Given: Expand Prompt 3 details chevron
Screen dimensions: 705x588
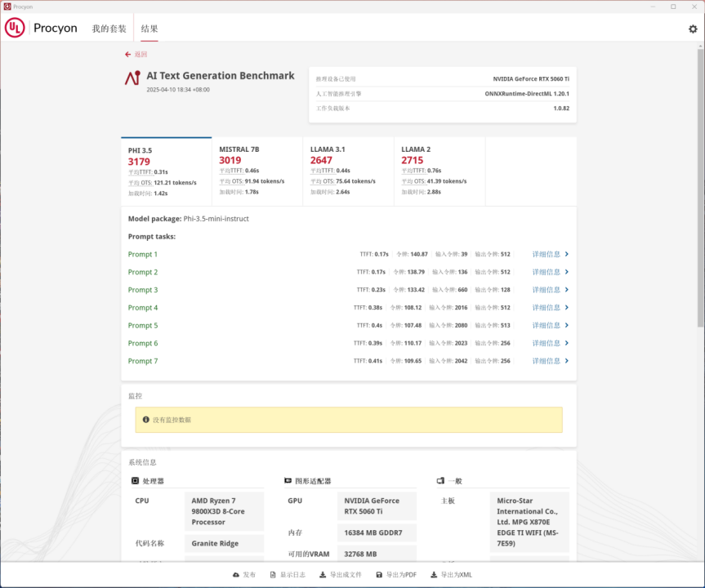Looking at the screenshot, I should click(x=566, y=289).
